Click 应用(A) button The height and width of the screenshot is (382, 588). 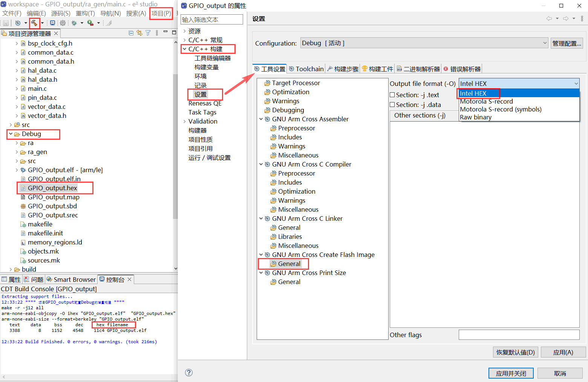563,352
